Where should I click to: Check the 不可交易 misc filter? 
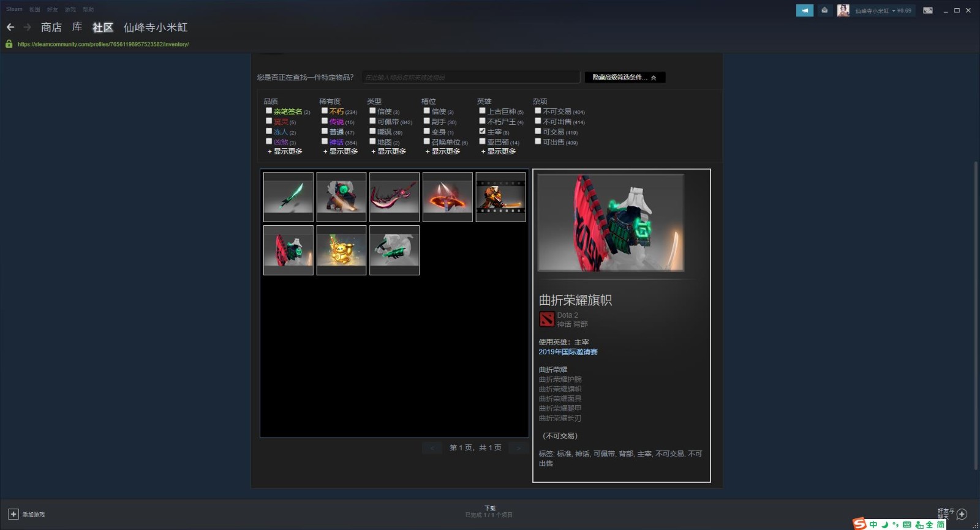(538, 111)
